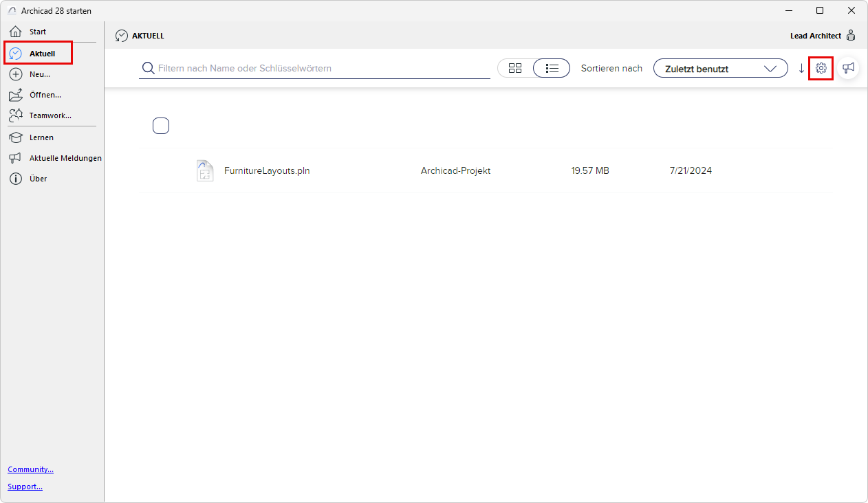Maximize the Archicad 28 starten window
This screenshot has height=503, width=868.
820,10
